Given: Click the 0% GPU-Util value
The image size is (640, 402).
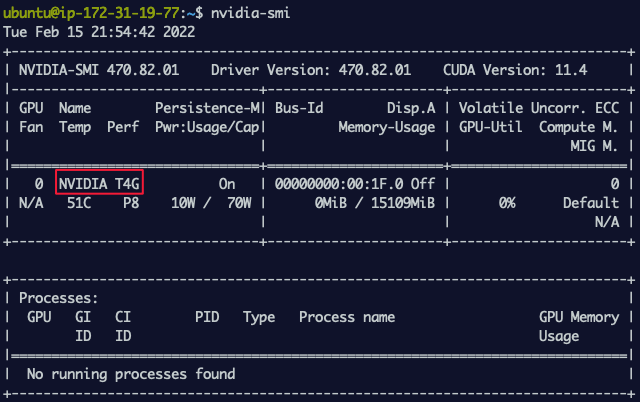Looking at the screenshot, I should [507, 203].
